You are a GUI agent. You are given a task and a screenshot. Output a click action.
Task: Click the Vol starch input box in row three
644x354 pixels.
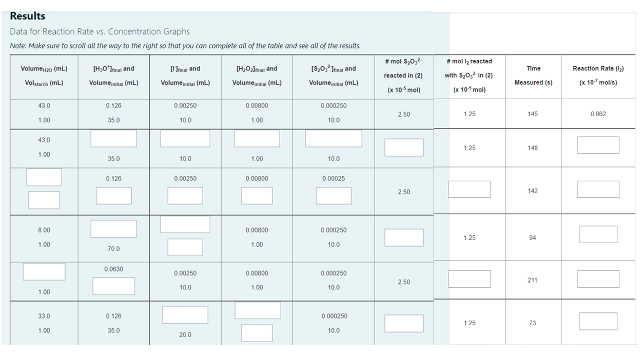[x=43, y=199]
